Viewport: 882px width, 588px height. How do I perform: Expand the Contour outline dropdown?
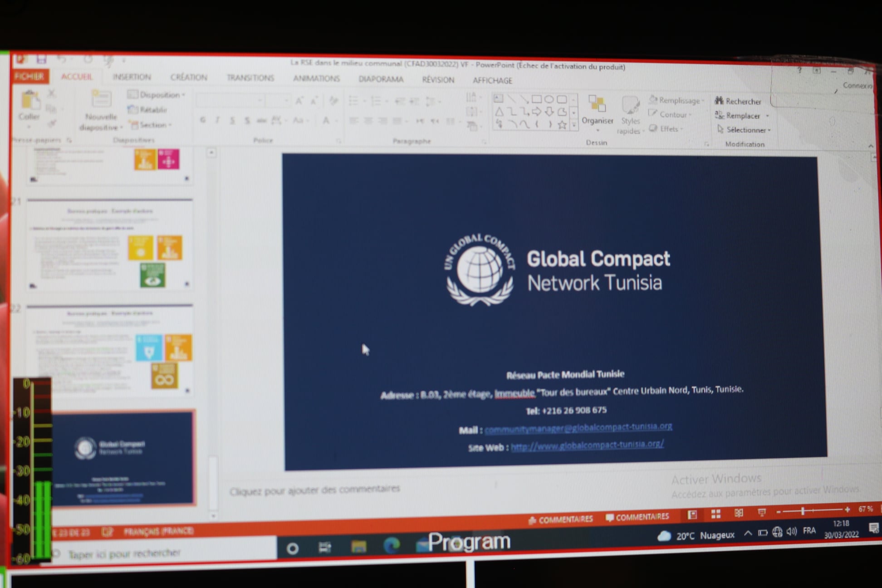click(671, 114)
